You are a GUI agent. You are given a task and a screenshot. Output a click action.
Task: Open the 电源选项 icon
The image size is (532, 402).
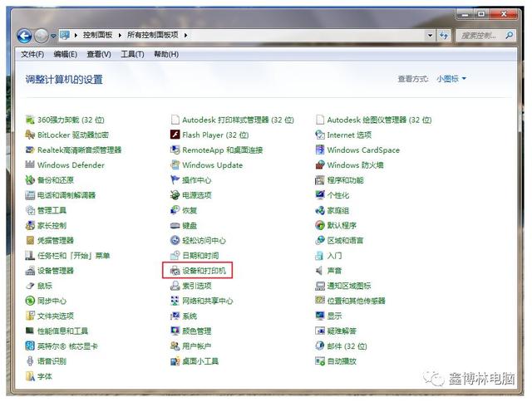coord(175,195)
